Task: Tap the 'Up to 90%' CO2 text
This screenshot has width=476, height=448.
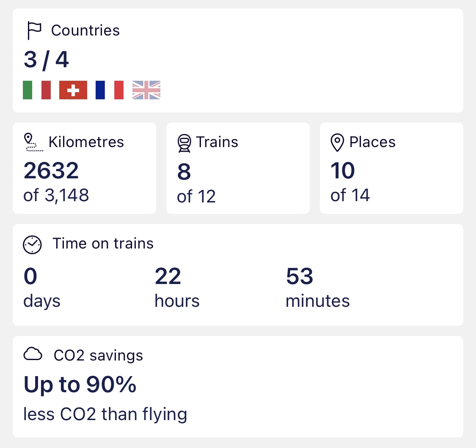Action: click(x=80, y=385)
